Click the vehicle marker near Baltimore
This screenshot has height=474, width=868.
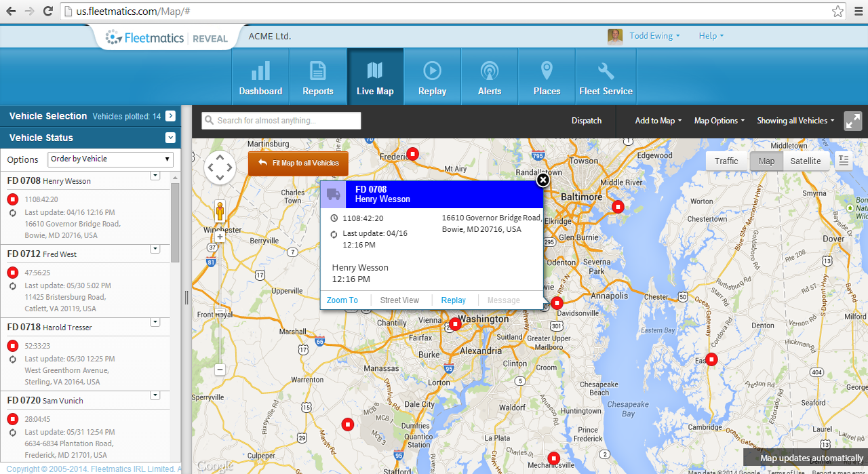point(618,207)
